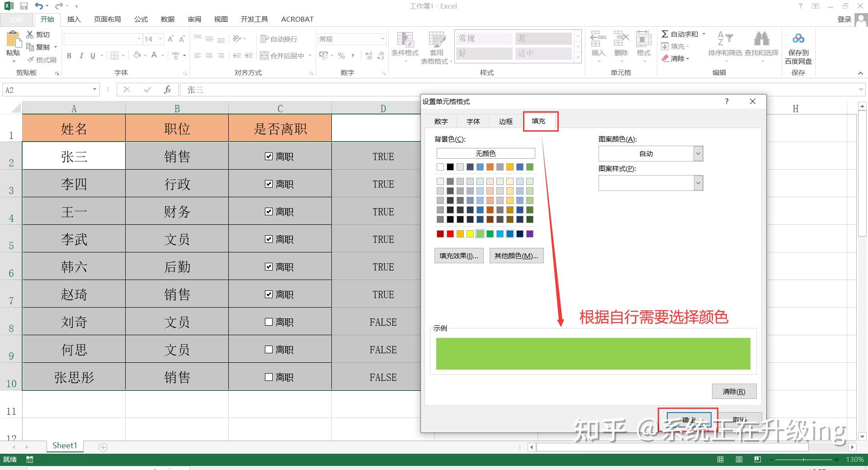Open the 公式 ribbon tab
The height and width of the screenshot is (470, 868).
coord(141,19)
